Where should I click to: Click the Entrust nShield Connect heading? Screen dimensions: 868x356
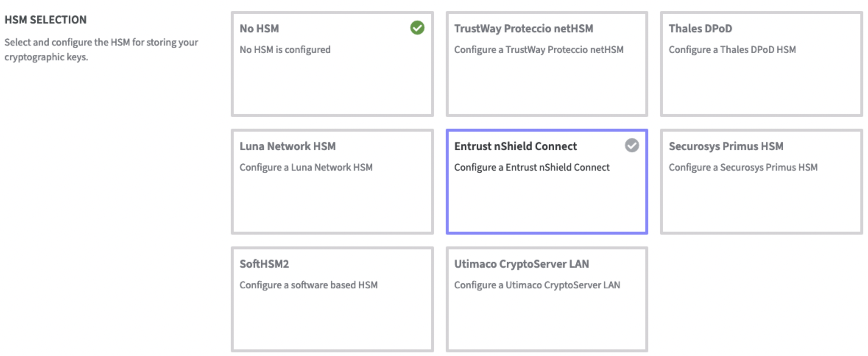point(516,146)
